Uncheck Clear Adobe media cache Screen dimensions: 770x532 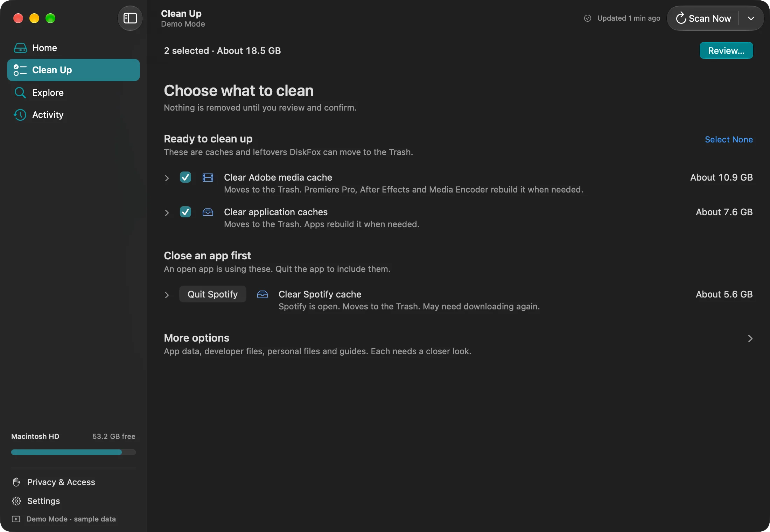(x=185, y=177)
